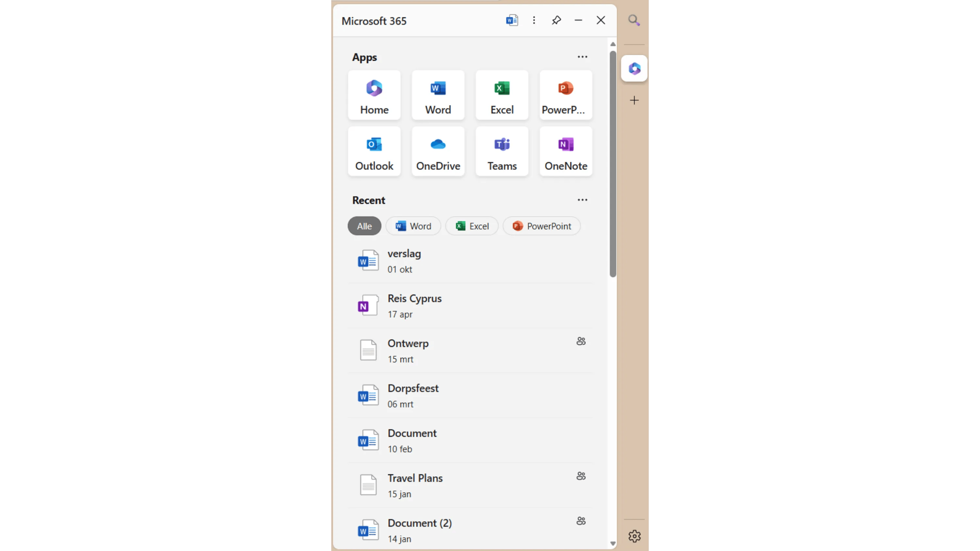This screenshot has width=980, height=551.
Task: Select the Alle filter chip
Action: pos(364,226)
